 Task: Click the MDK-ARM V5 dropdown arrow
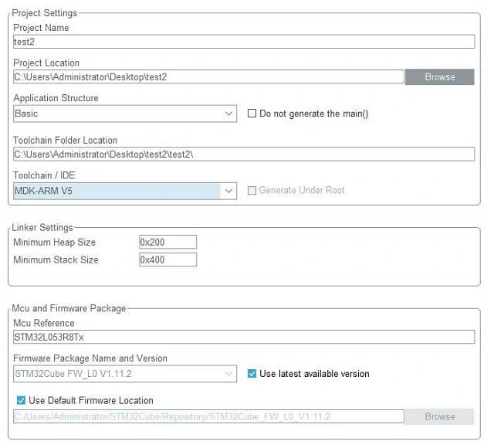click(229, 191)
